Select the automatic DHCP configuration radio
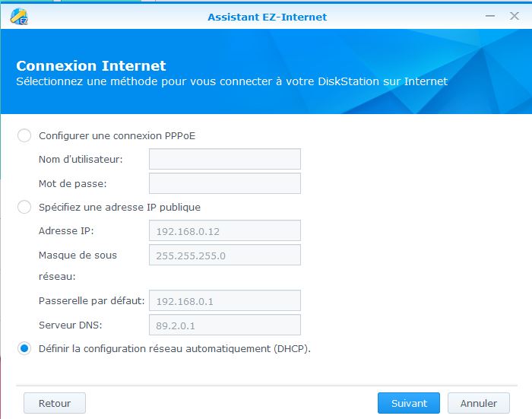Image resolution: width=532 pixels, height=419 pixels. (24, 348)
